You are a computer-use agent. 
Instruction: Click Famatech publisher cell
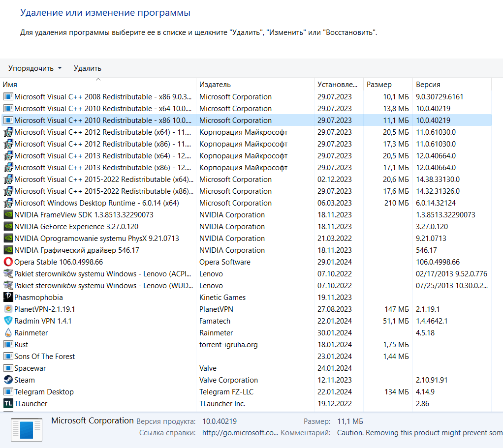point(215,321)
